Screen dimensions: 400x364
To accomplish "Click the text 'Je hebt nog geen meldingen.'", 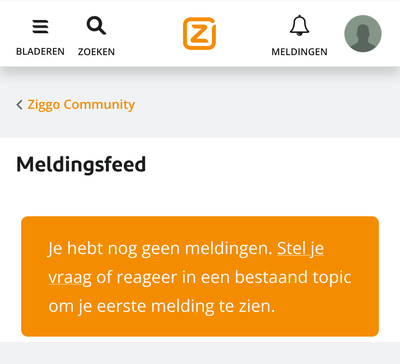I will pyautogui.click(x=160, y=249).
